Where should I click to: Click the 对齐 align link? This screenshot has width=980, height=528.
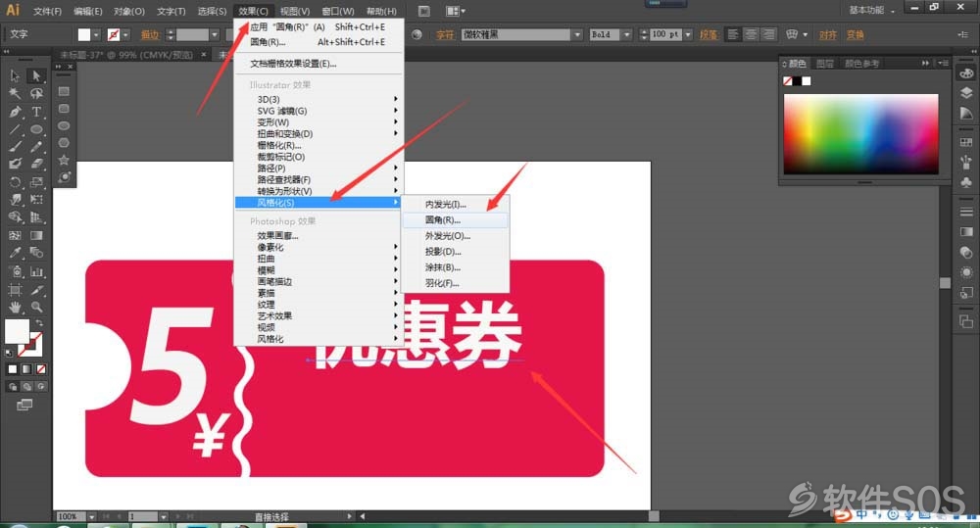828,35
